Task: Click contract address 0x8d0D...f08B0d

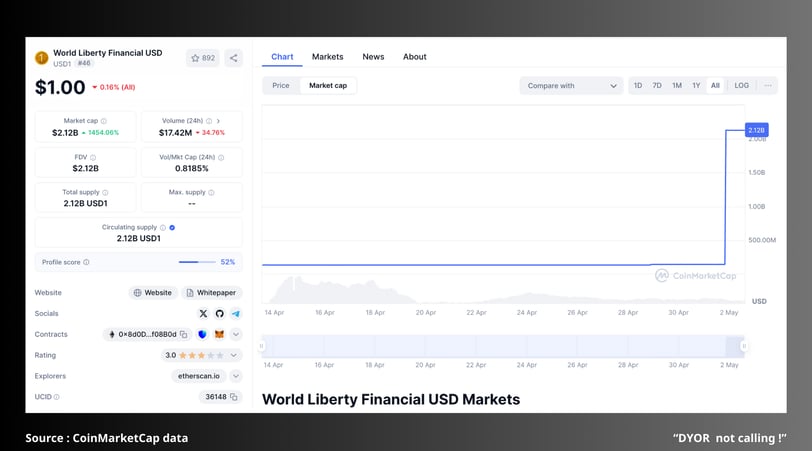Action: click(x=147, y=334)
